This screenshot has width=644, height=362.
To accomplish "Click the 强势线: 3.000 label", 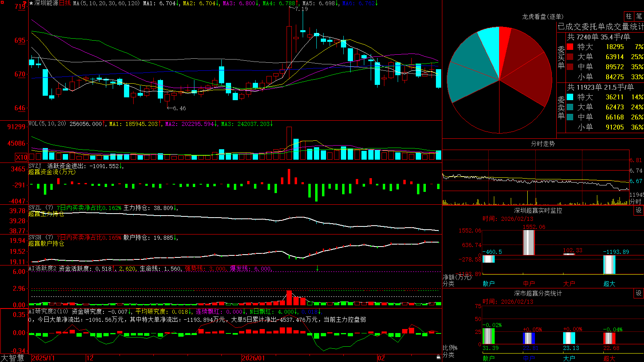I will click(x=205, y=268).
